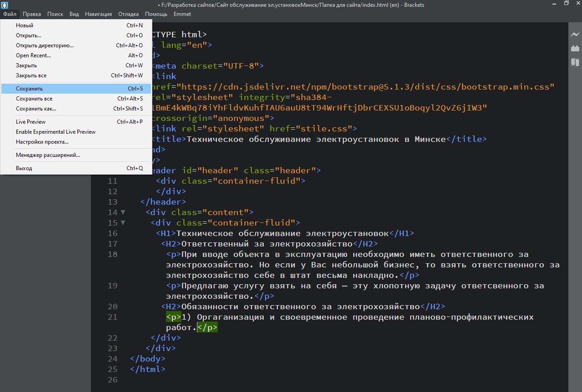Open the Отладка menu

[128, 14]
